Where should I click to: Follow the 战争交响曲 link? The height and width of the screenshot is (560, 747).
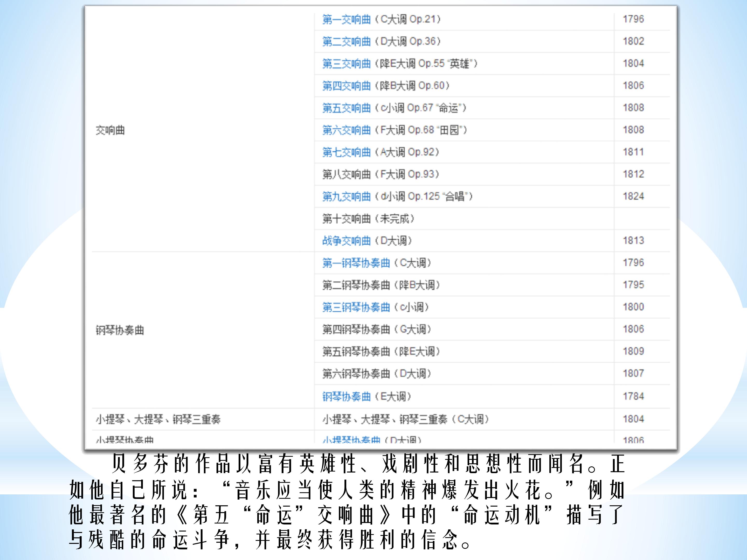[347, 241]
